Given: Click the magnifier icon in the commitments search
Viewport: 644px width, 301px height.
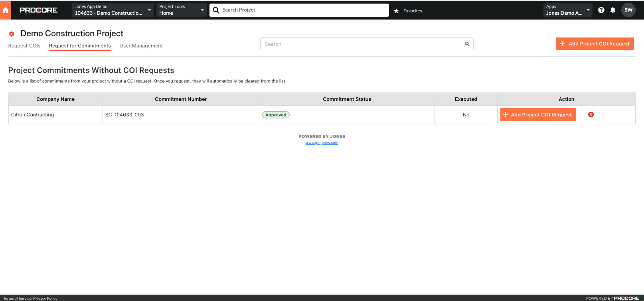Looking at the screenshot, I should tap(467, 44).
